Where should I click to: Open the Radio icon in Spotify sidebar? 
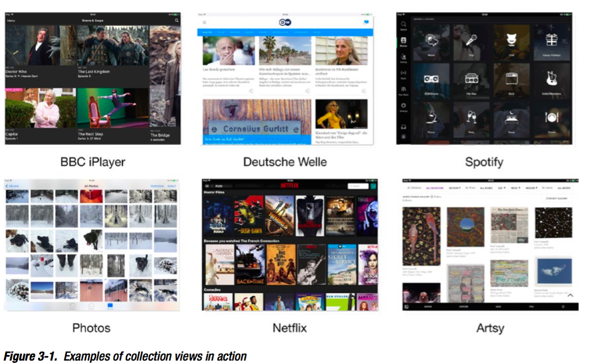coord(403,73)
